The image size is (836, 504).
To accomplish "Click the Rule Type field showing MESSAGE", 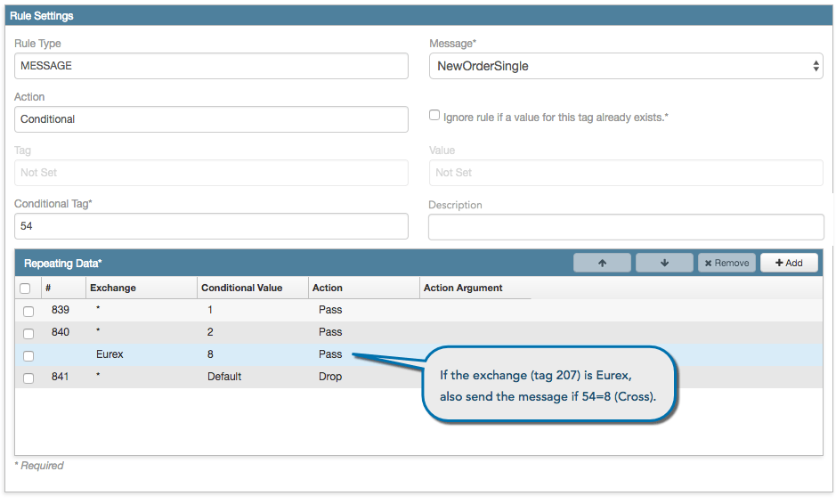I will click(211, 66).
